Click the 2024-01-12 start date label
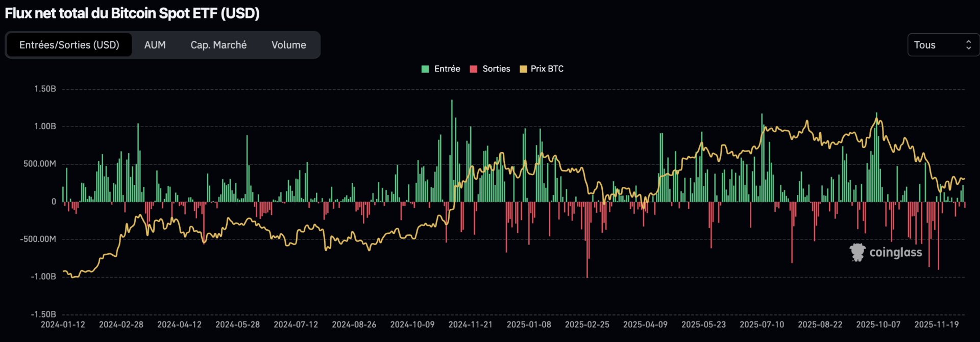The image size is (980, 342). pyautogui.click(x=63, y=325)
